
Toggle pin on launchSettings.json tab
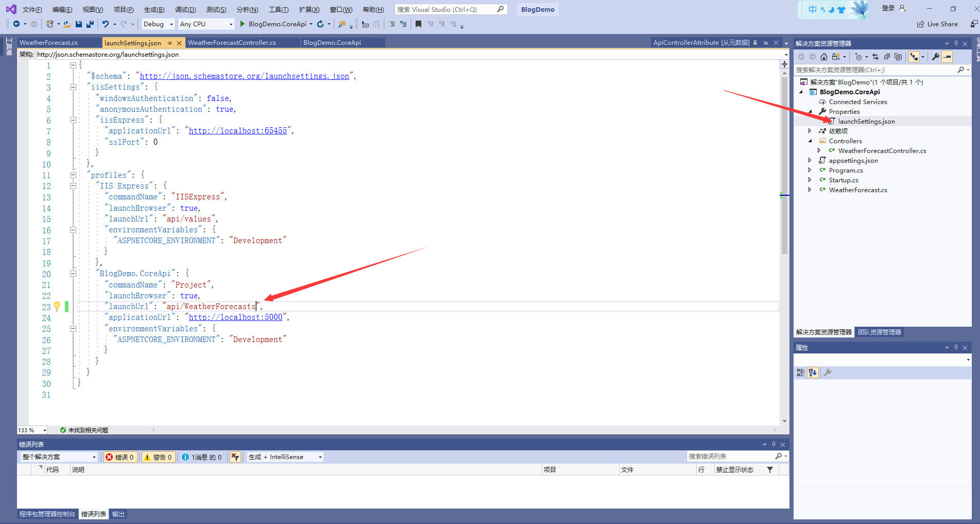[x=170, y=43]
